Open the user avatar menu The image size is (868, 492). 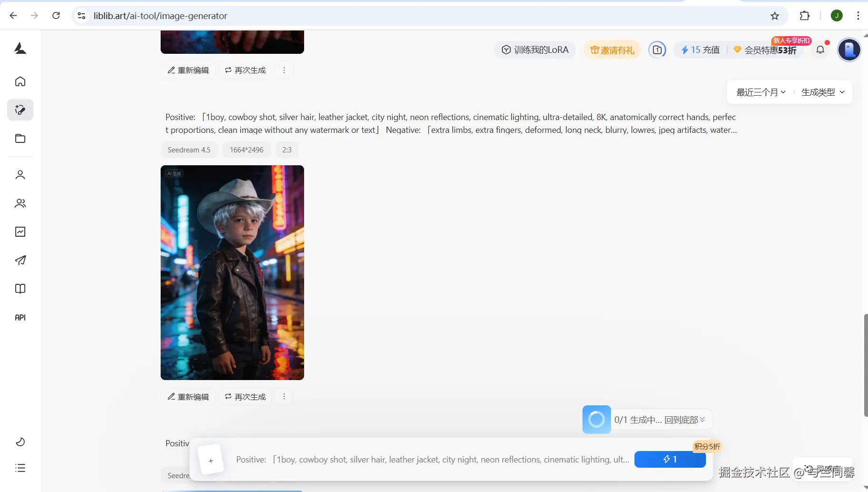[849, 50]
